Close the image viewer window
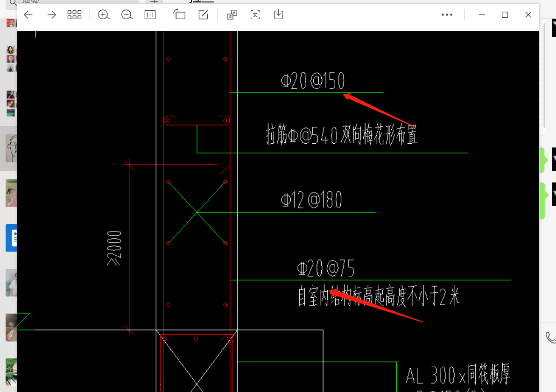 point(528,14)
